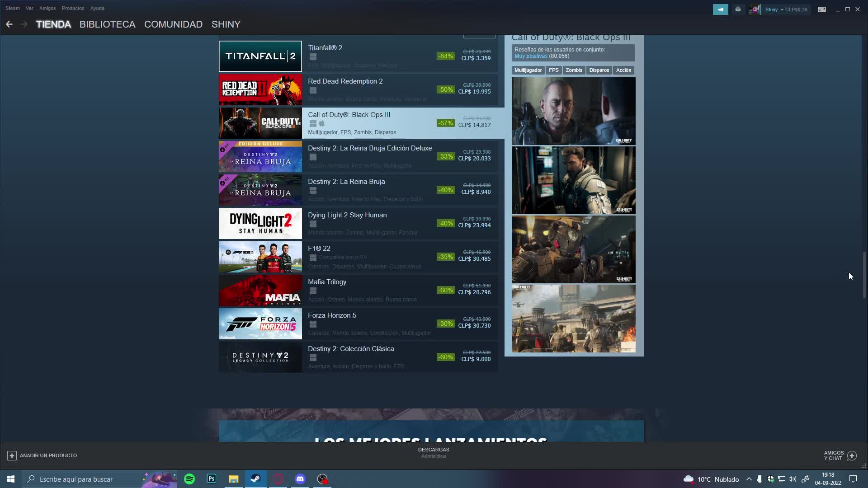Open DESCARGAS Administrar

[x=434, y=452]
